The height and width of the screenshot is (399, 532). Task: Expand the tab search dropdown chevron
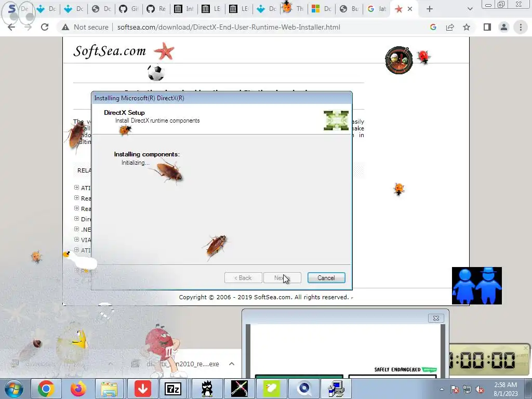[470, 9]
